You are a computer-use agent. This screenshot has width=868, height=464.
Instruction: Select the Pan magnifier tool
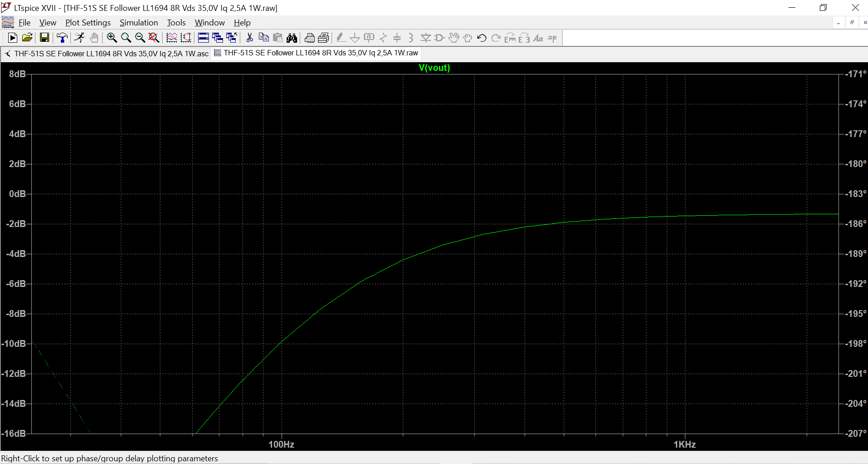pyautogui.click(x=126, y=38)
